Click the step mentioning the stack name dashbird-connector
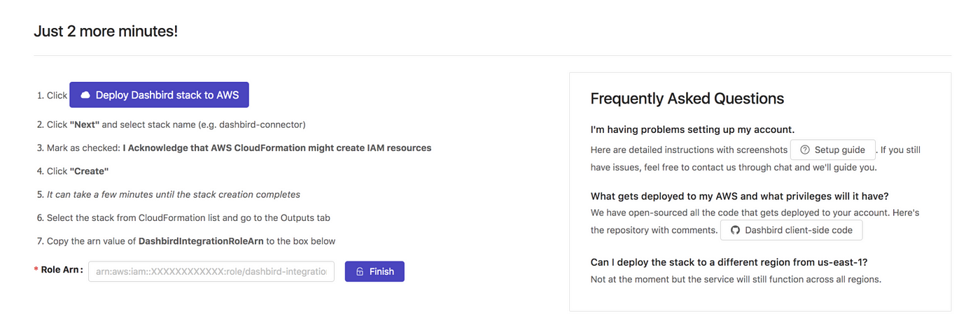The image size is (980, 323). pyautogui.click(x=176, y=124)
